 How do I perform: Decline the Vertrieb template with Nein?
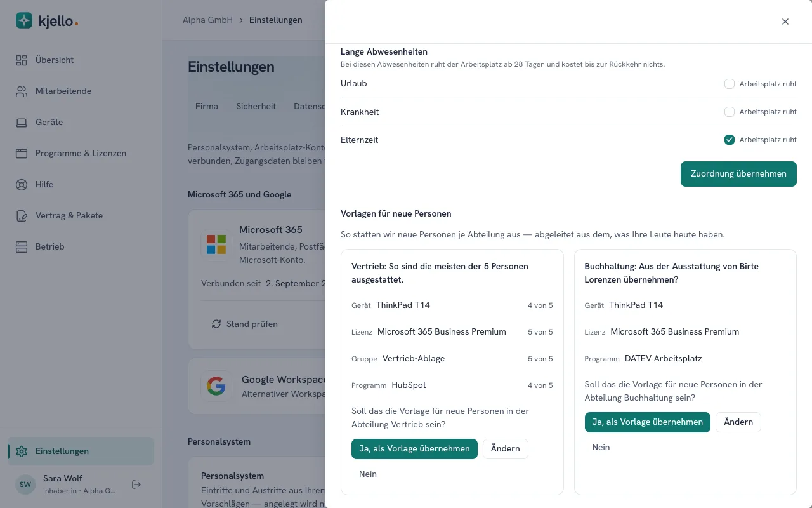tap(368, 474)
